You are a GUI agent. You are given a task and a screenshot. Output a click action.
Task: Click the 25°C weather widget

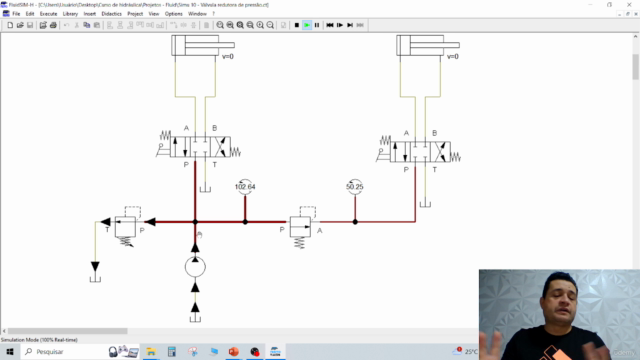pos(465,351)
